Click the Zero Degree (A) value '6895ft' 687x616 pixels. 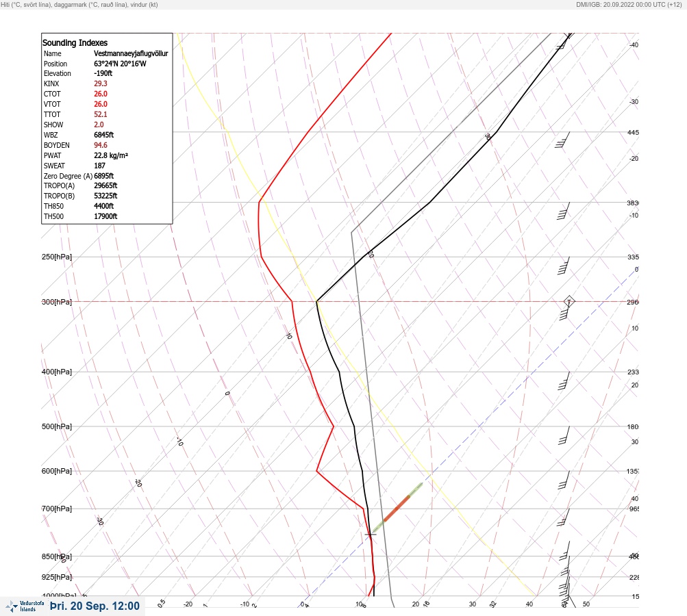pos(104,176)
